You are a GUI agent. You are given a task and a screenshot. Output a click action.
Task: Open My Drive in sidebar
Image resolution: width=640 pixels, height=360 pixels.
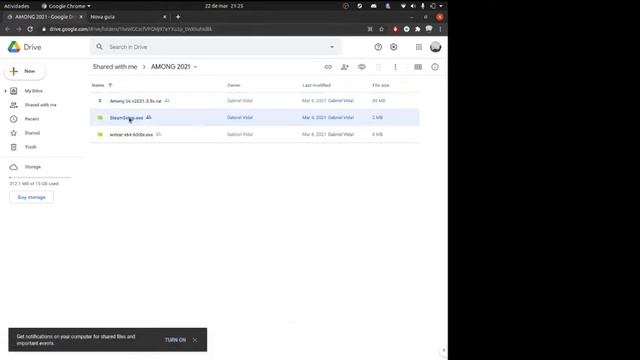click(33, 91)
